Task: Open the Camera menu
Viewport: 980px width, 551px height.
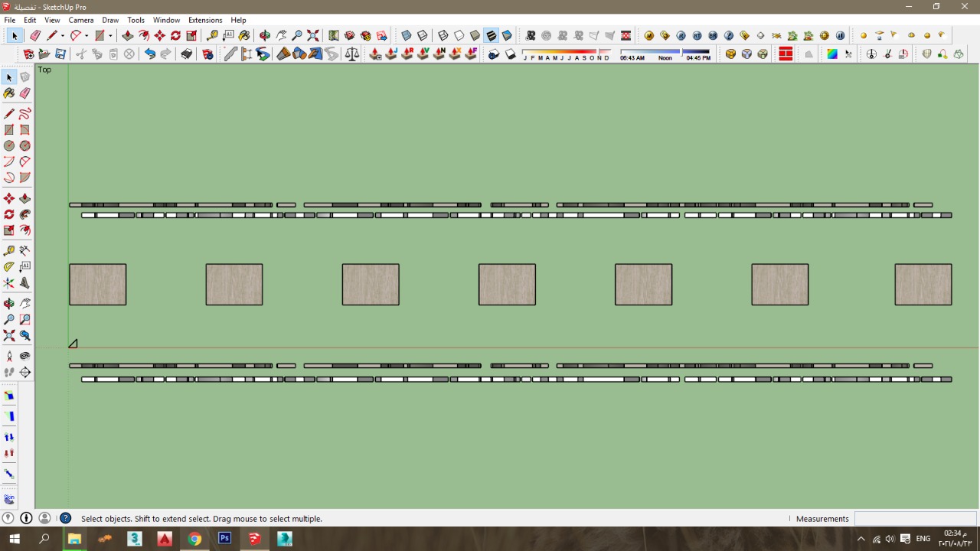Action: pyautogui.click(x=81, y=20)
